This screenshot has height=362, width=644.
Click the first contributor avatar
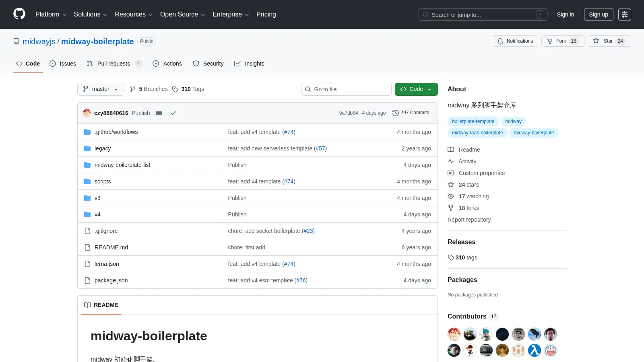pos(454,334)
